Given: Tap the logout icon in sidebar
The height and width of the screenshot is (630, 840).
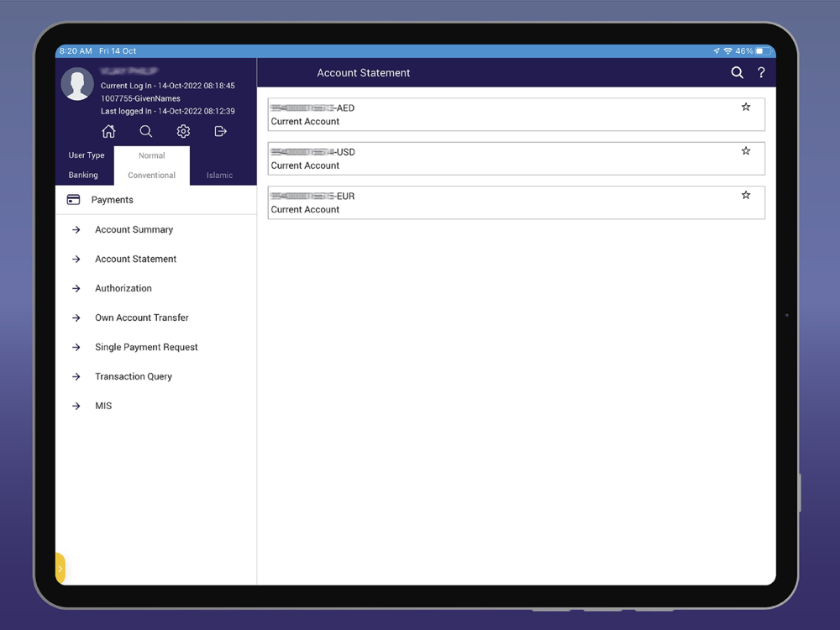Looking at the screenshot, I should (x=220, y=131).
